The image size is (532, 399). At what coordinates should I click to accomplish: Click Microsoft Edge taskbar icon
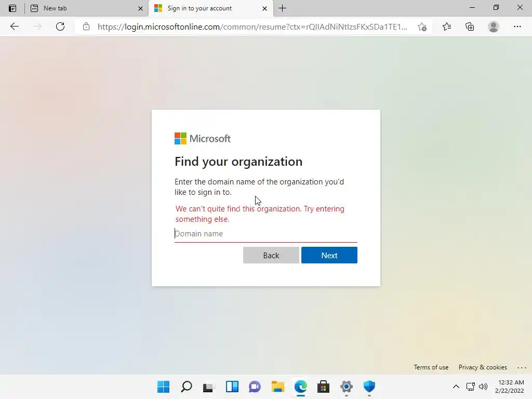pyautogui.click(x=301, y=387)
